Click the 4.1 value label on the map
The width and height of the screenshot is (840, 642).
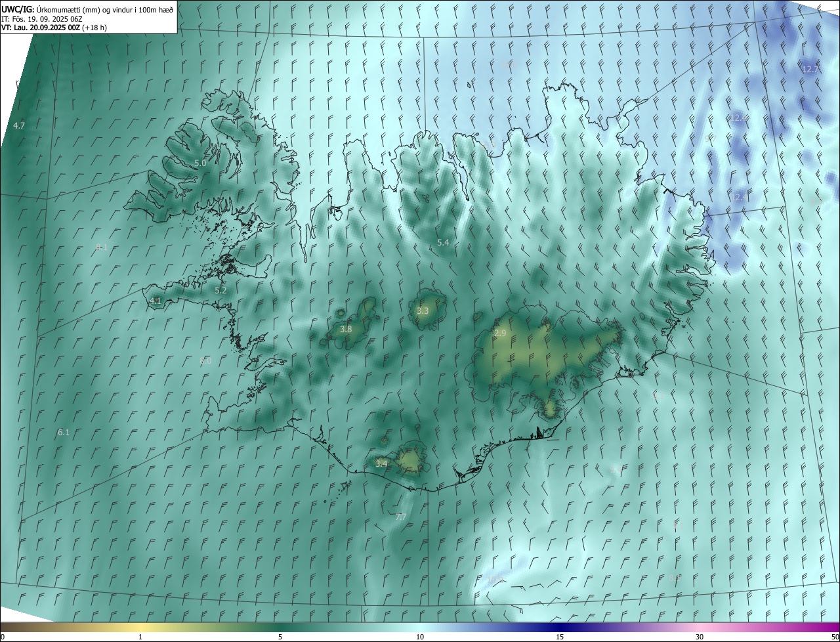click(x=156, y=301)
